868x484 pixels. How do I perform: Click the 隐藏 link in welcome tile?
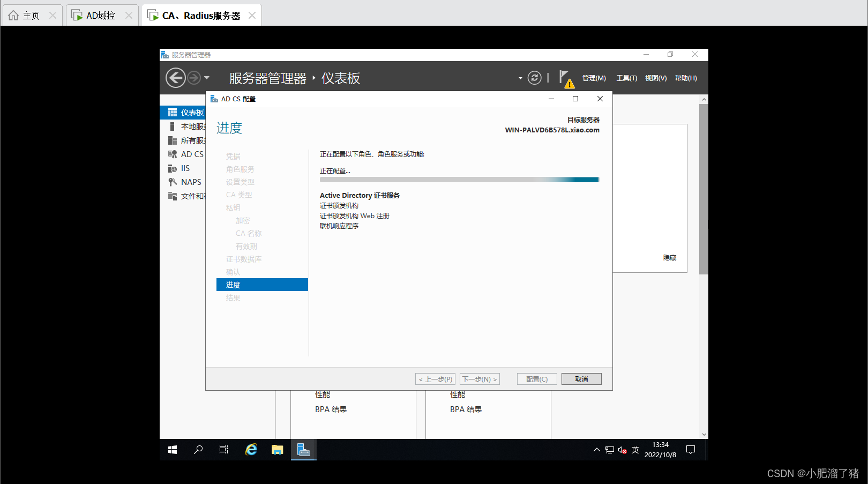point(670,258)
